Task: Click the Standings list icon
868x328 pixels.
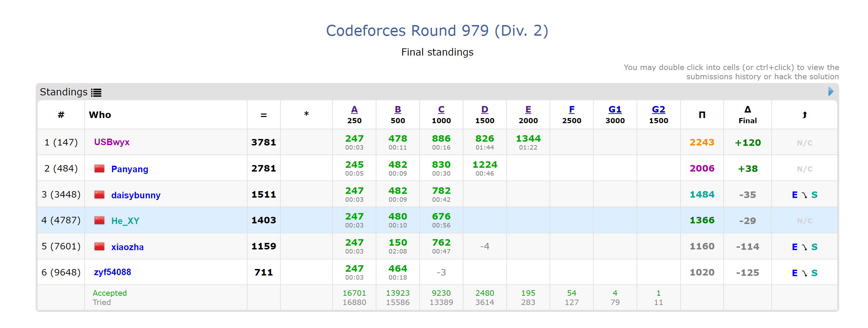Action: [x=96, y=93]
